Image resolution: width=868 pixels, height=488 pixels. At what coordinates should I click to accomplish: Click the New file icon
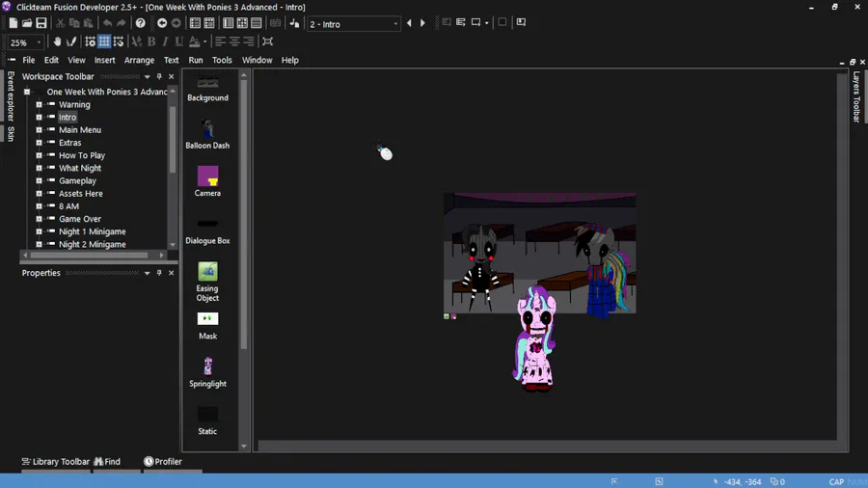click(x=13, y=23)
